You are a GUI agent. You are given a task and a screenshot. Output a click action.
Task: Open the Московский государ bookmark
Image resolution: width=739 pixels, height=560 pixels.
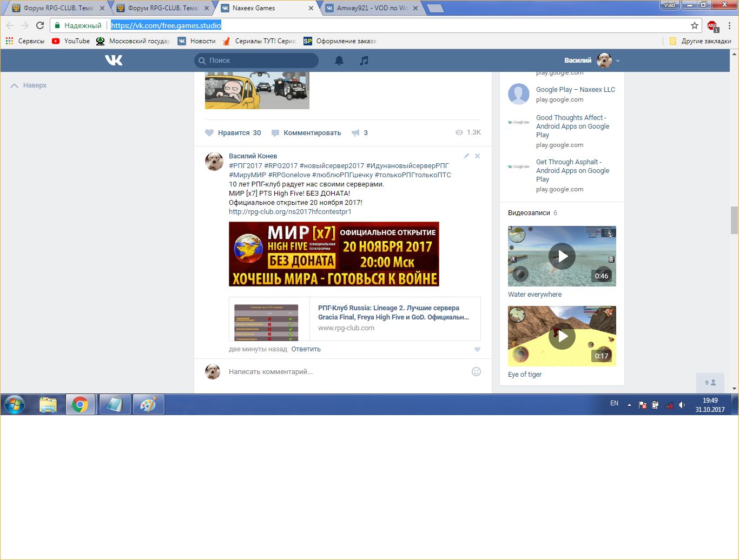(x=133, y=41)
